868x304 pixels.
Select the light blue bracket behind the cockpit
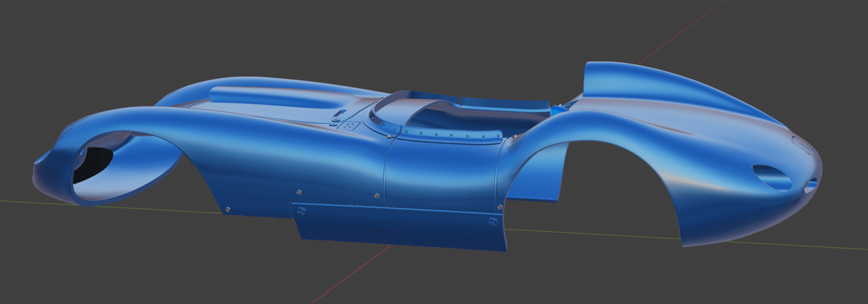point(559,108)
